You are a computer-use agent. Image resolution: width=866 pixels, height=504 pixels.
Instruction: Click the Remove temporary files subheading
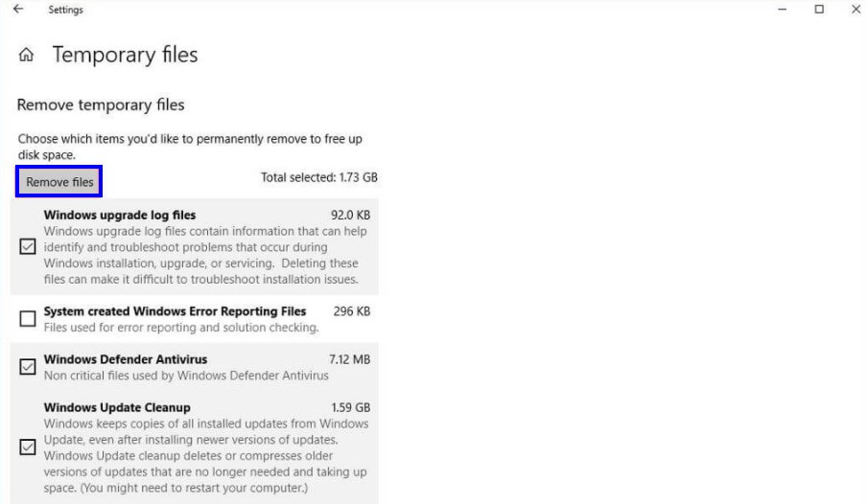coord(101,104)
